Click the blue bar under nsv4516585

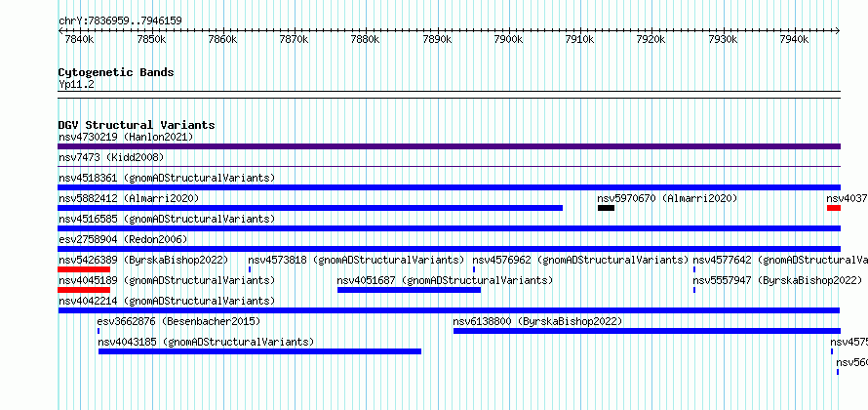449,228
